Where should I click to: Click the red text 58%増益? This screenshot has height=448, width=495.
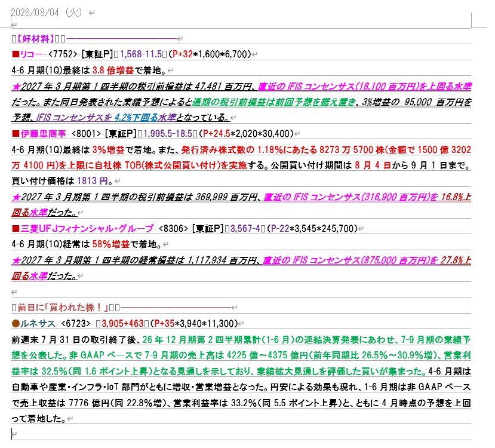(x=111, y=244)
